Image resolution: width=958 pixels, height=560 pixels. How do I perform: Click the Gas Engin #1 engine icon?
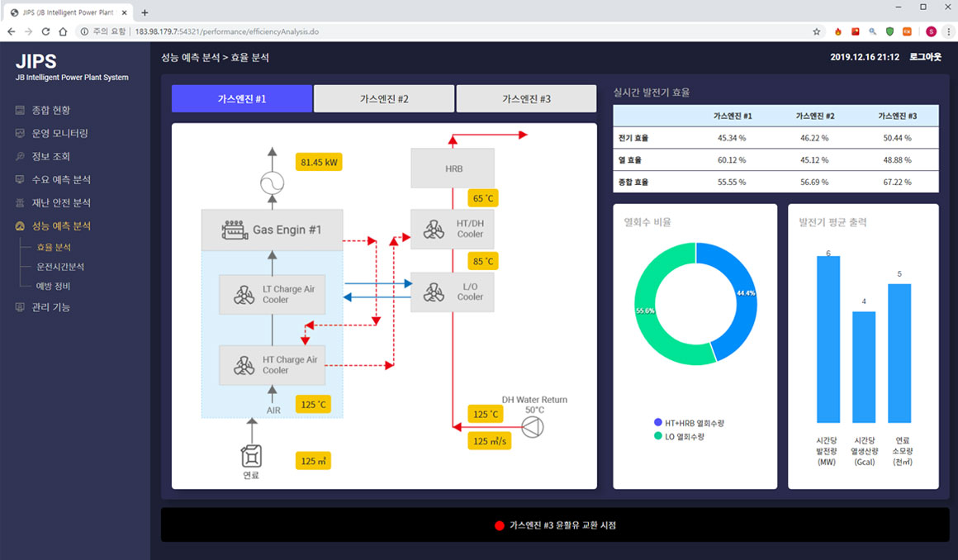click(235, 230)
